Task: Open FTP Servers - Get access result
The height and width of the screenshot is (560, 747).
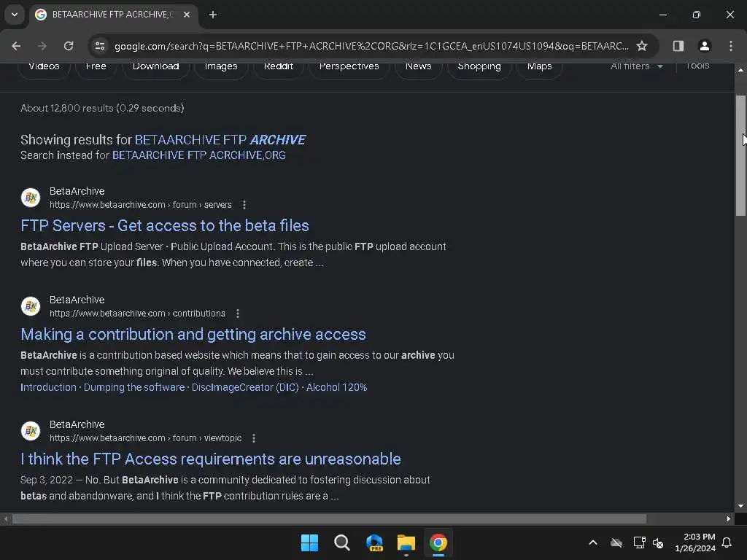Action: (165, 226)
